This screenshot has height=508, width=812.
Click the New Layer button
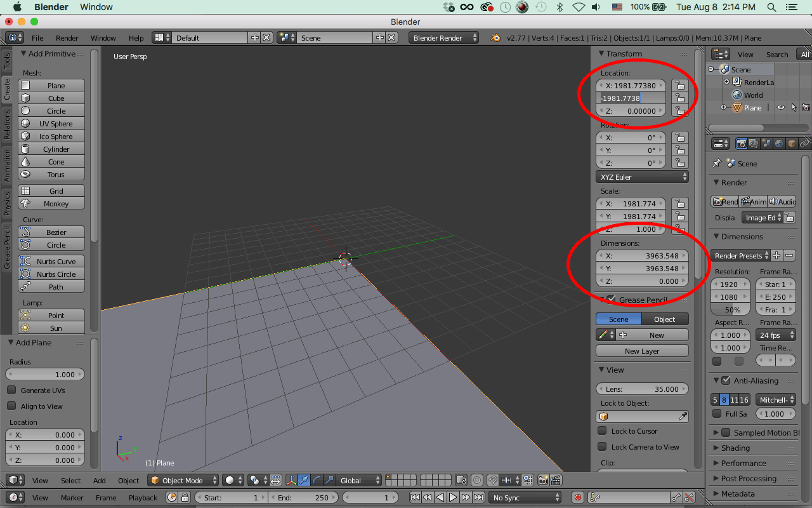[x=642, y=351]
